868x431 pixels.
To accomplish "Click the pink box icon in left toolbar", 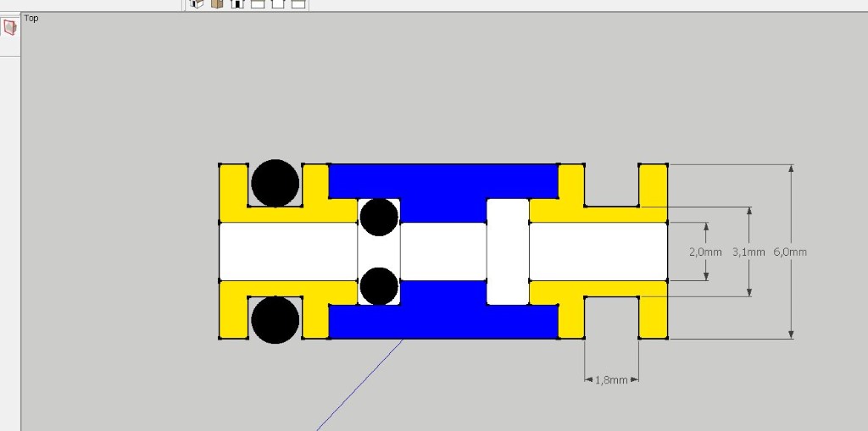I will click(10, 28).
